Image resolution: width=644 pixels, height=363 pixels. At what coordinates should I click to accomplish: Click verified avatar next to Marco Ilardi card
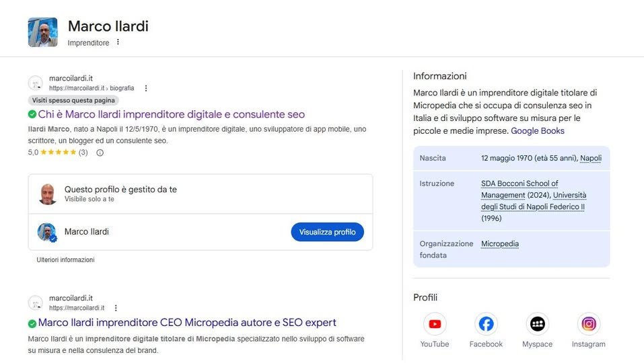click(47, 232)
